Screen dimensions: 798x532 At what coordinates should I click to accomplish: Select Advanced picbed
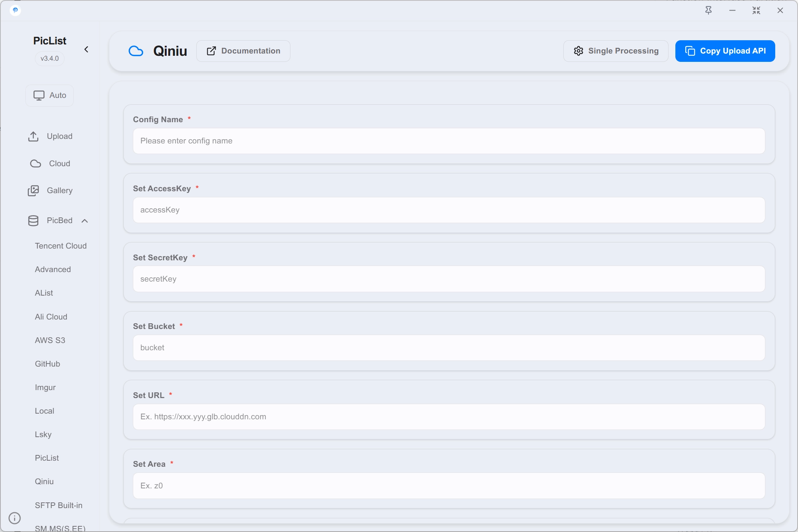[53, 269]
